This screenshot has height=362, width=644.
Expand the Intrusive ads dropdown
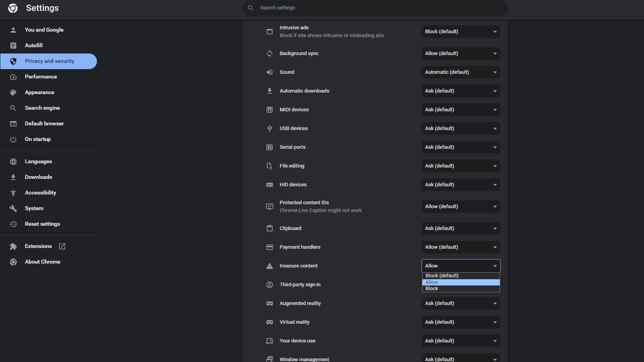[460, 32]
